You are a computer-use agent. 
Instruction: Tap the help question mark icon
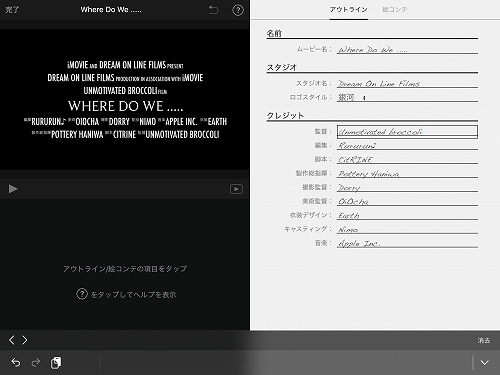point(238,10)
